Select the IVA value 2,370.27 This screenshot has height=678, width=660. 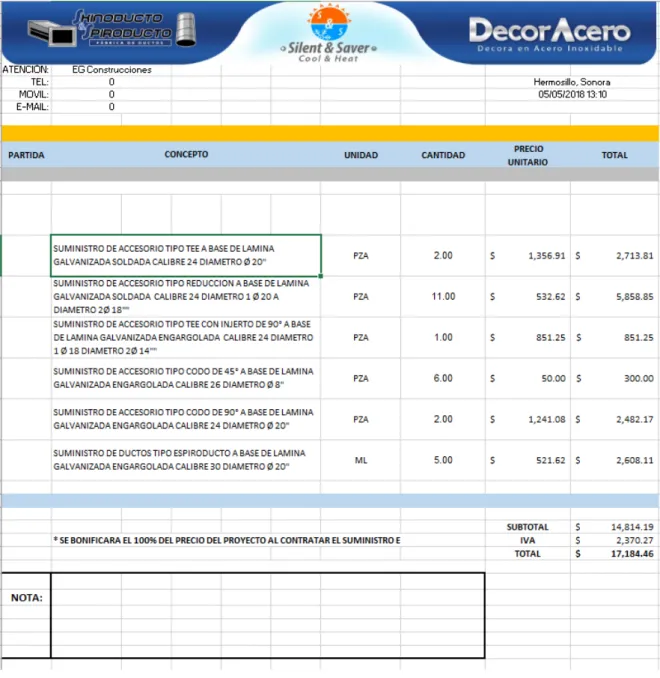click(x=615, y=540)
